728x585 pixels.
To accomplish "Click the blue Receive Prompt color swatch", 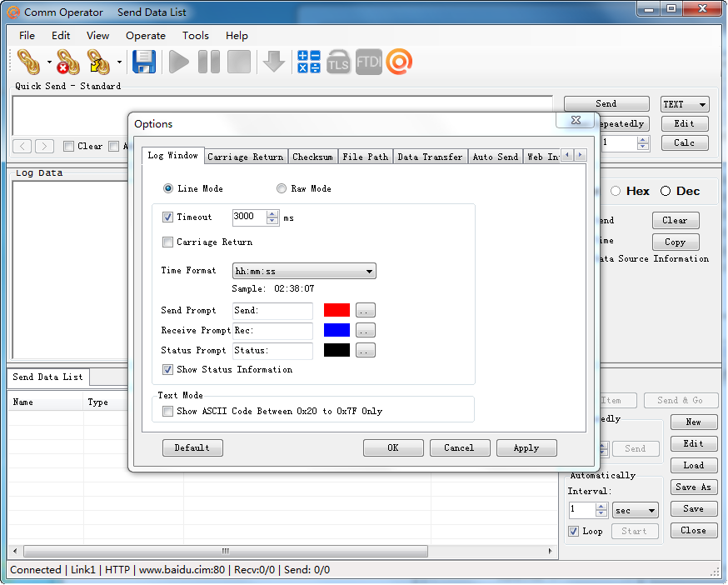I will (337, 330).
